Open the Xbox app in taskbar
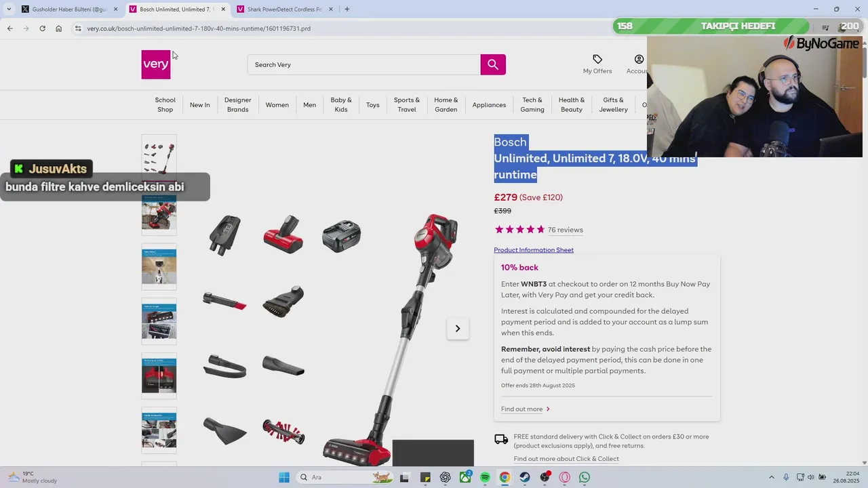 click(465, 477)
